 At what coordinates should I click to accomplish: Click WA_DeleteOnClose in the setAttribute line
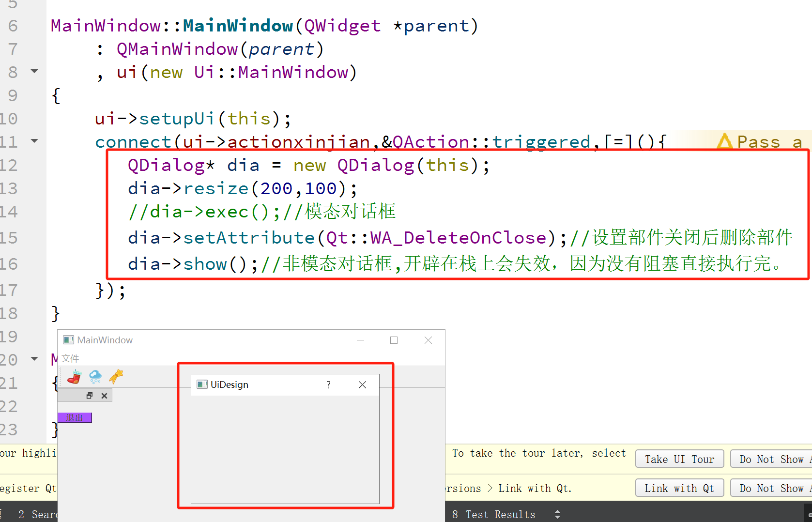point(459,238)
